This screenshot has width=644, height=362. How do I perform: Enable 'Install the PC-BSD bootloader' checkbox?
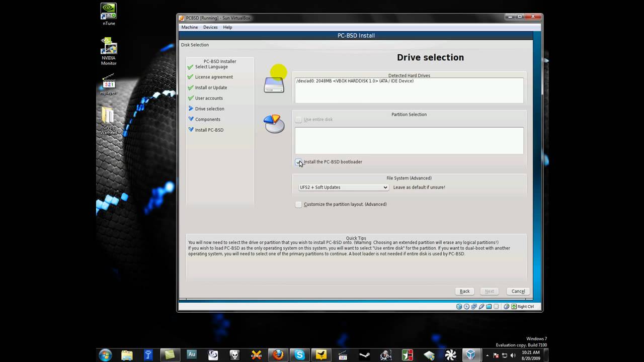(x=298, y=162)
